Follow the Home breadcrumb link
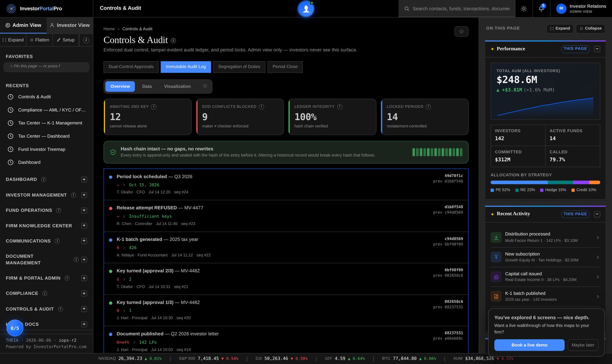The height and width of the screenshot is (364, 612). coord(109,29)
